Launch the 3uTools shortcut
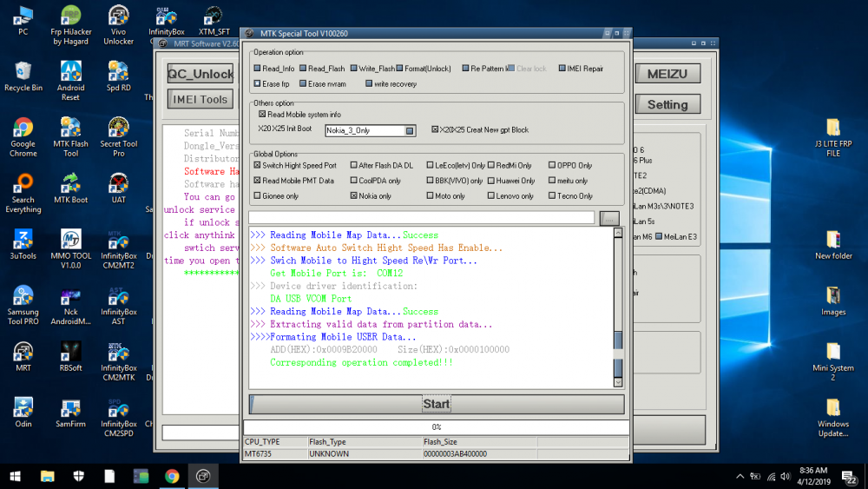 click(x=23, y=245)
